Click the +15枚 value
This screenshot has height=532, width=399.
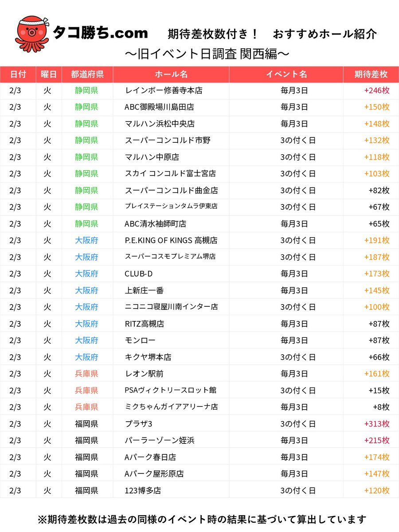pos(379,390)
